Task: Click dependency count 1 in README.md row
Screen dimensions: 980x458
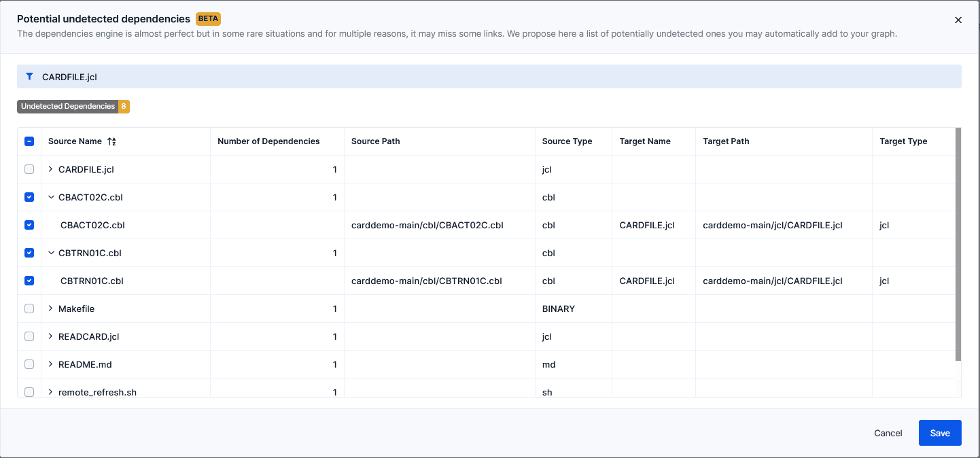Action: point(334,364)
